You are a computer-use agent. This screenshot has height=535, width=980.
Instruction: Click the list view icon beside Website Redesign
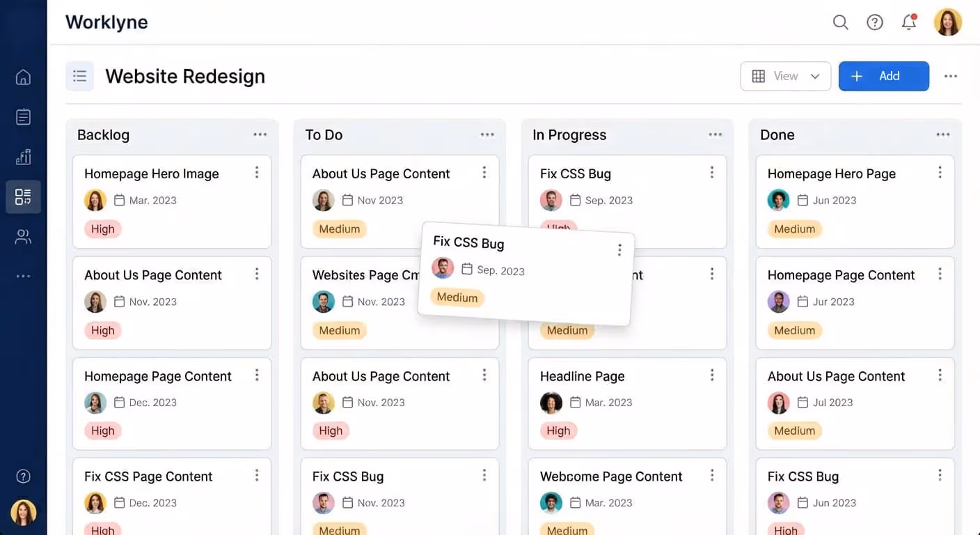79,76
